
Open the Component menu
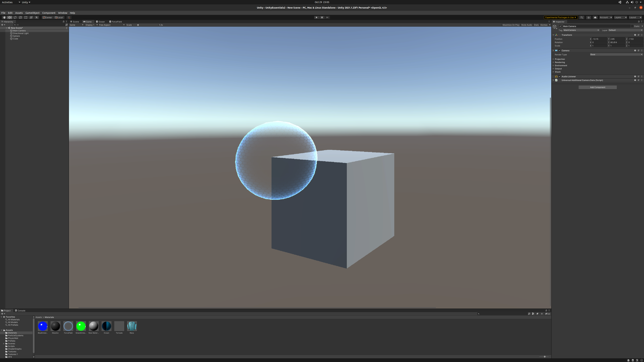[x=49, y=13]
